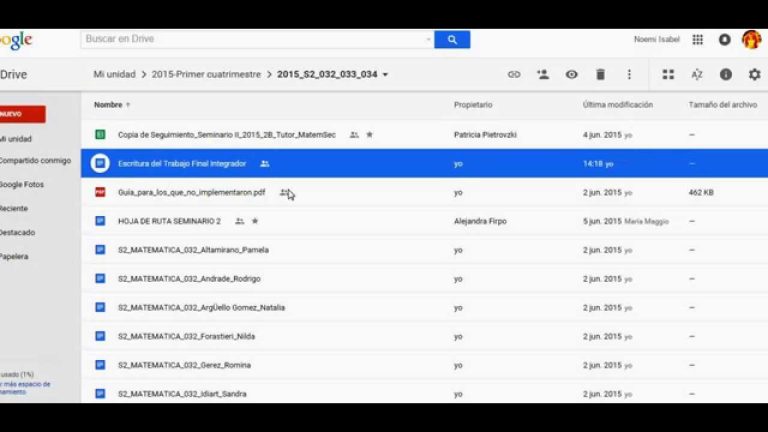768x432 pixels.
Task: Open Compartido conmigo in sidebar
Action: (x=35, y=161)
